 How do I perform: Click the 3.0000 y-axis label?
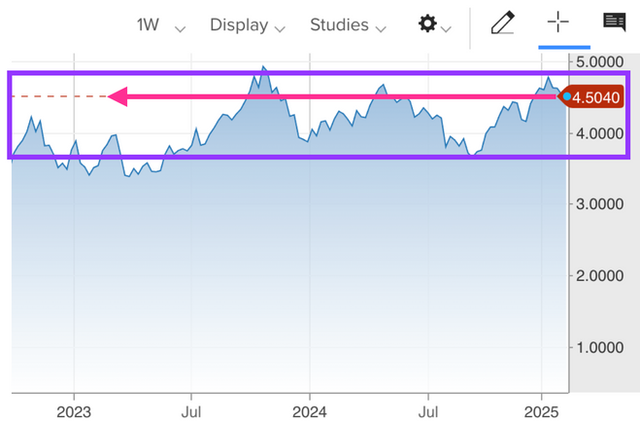[x=600, y=204]
